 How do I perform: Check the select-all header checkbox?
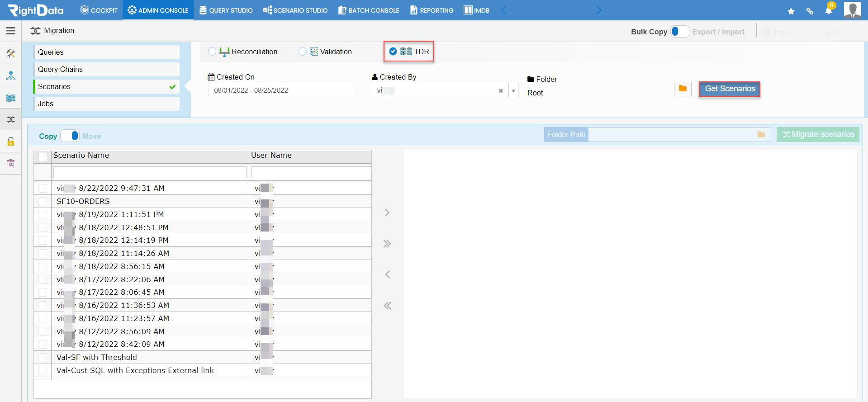point(43,157)
